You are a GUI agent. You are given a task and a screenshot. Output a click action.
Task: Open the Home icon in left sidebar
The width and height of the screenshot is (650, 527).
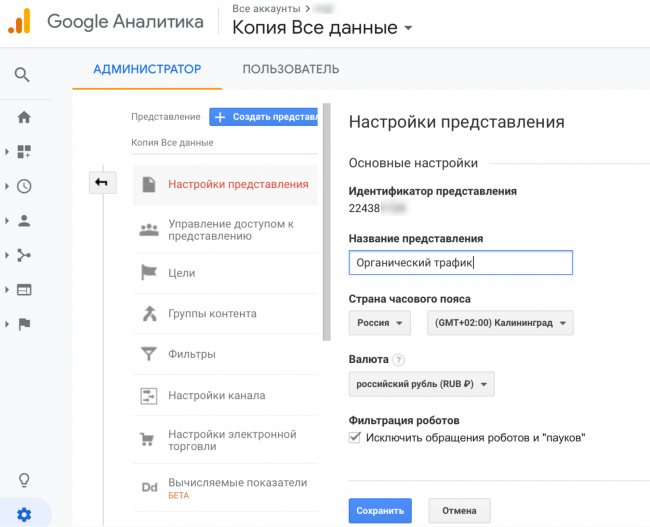pos(24,117)
